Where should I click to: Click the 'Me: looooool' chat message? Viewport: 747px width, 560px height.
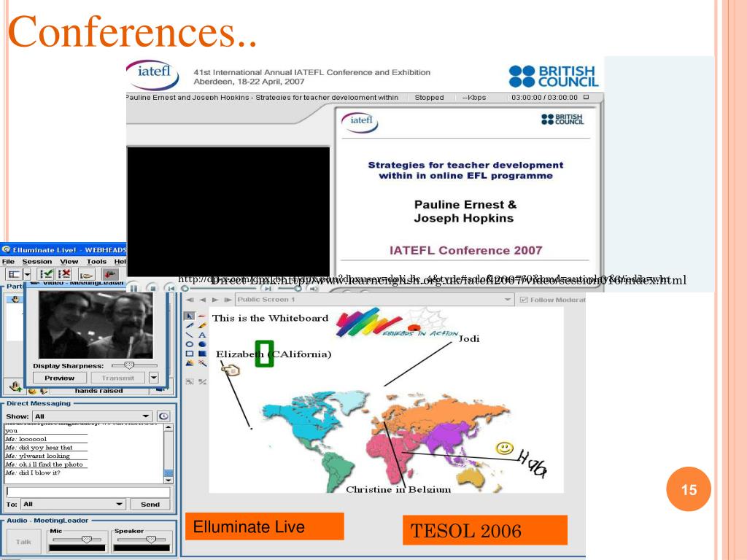point(26,439)
